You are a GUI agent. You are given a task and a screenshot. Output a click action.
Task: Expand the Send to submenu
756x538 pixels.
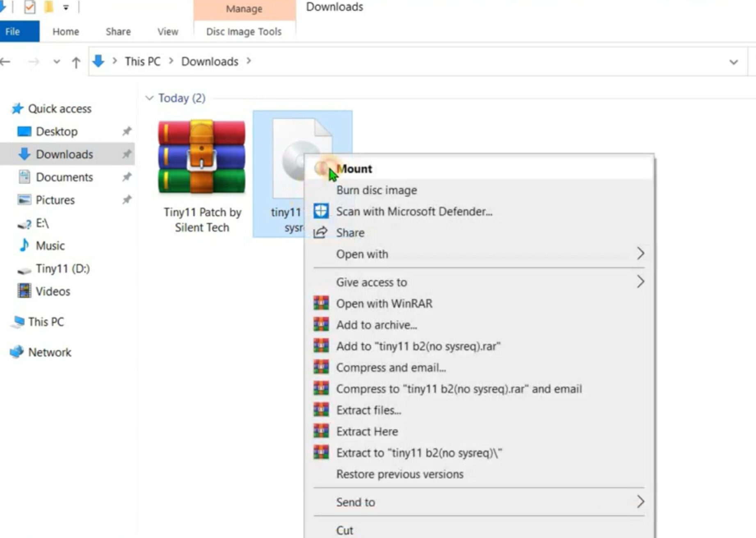(479, 502)
